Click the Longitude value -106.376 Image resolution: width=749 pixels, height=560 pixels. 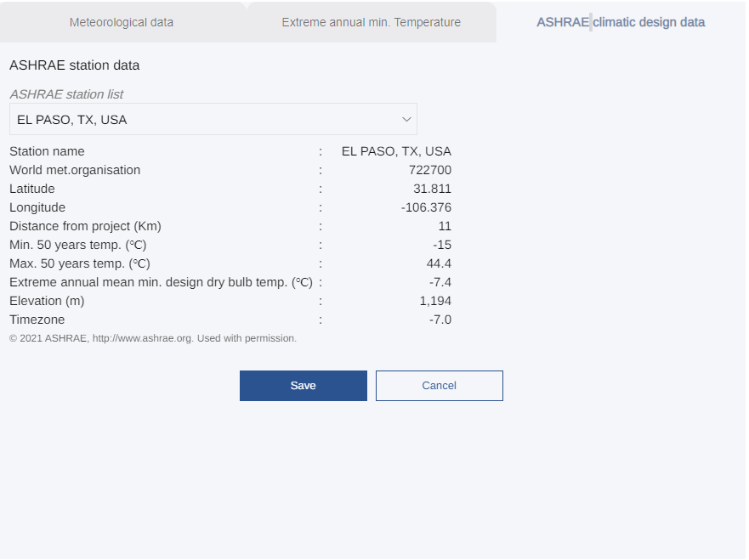[425, 206]
